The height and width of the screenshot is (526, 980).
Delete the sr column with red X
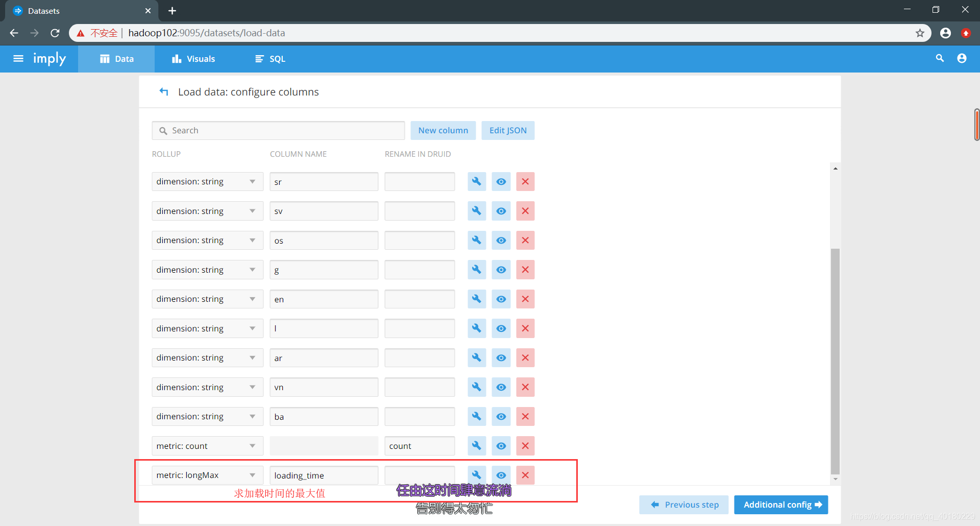(x=525, y=182)
